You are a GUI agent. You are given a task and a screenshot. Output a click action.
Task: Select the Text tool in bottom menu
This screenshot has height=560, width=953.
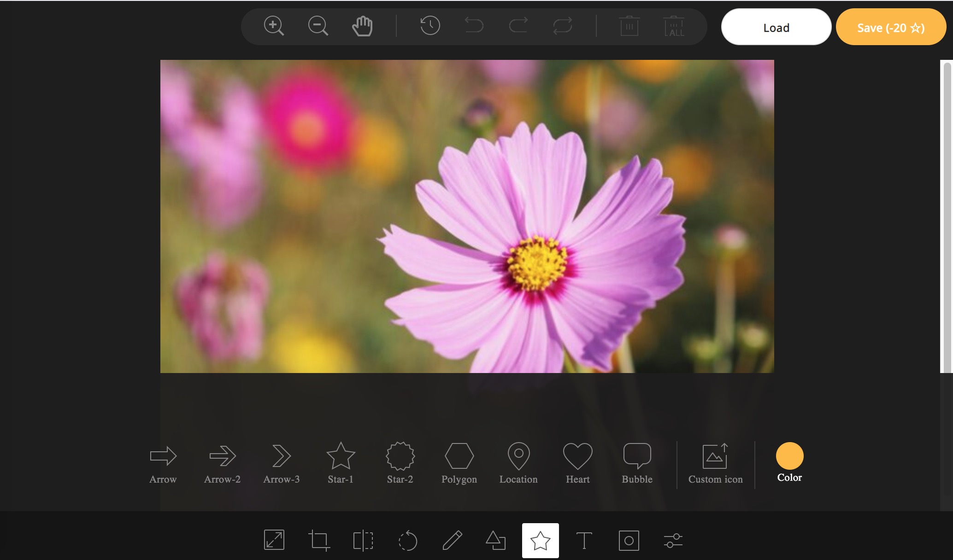pos(584,540)
